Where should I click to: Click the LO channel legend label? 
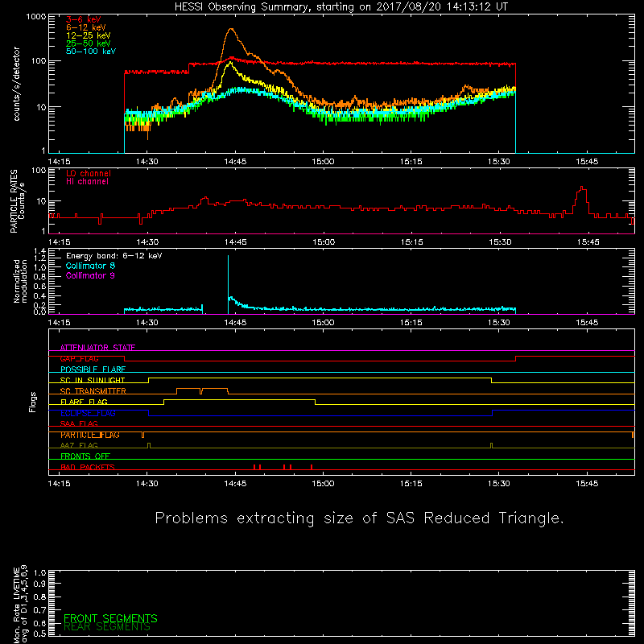pos(88,174)
